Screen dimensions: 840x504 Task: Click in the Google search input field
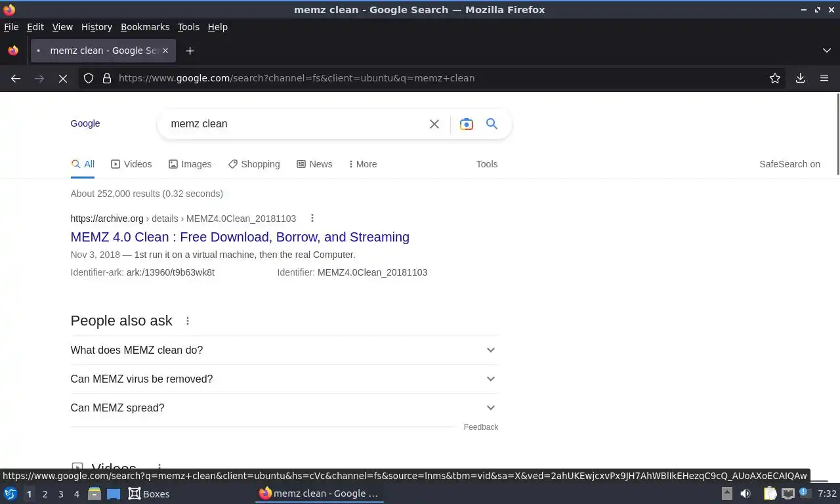(x=295, y=124)
